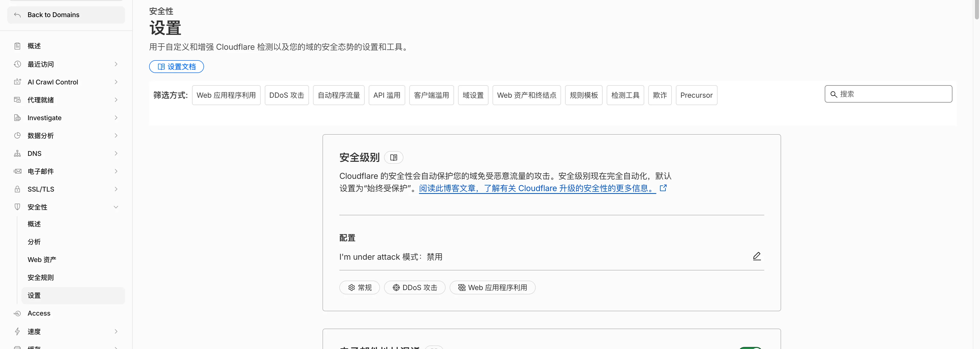Open the 设置文档 documentation button
Image resolution: width=980 pixels, height=349 pixels.
tap(176, 67)
